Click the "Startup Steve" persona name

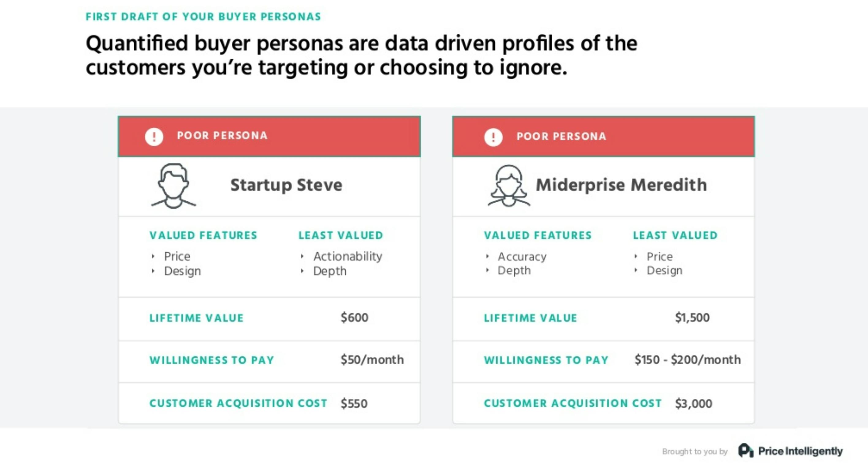click(286, 185)
